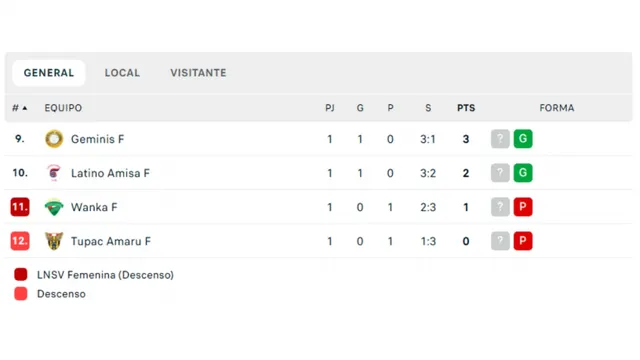The height and width of the screenshot is (360, 640).
Task: Click the Wanka F team crest
Action: [54, 207]
